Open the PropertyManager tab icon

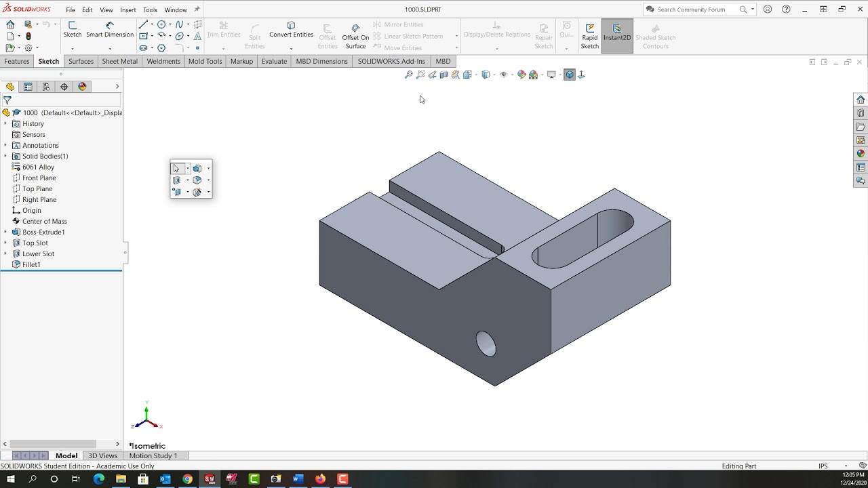click(x=28, y=87)
